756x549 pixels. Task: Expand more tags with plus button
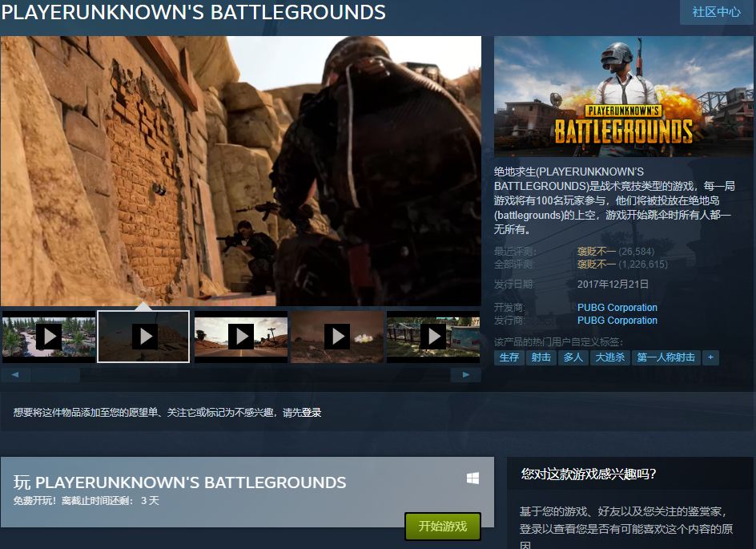pos(710,357)
